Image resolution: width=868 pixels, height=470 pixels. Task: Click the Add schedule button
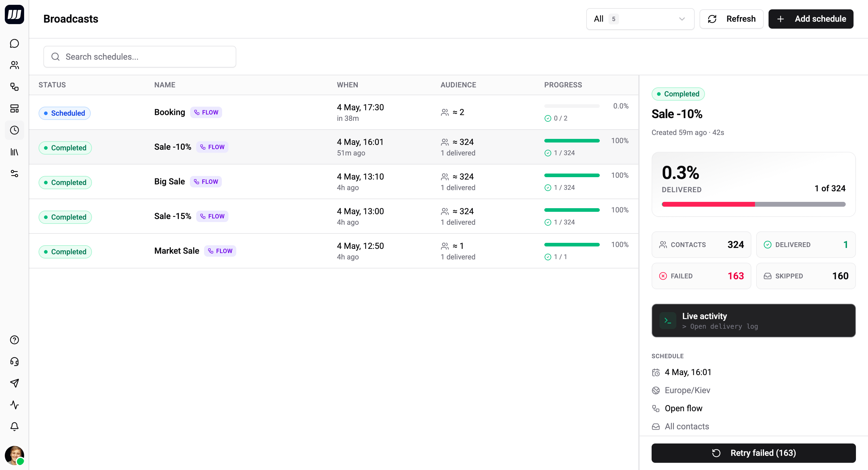811,19
